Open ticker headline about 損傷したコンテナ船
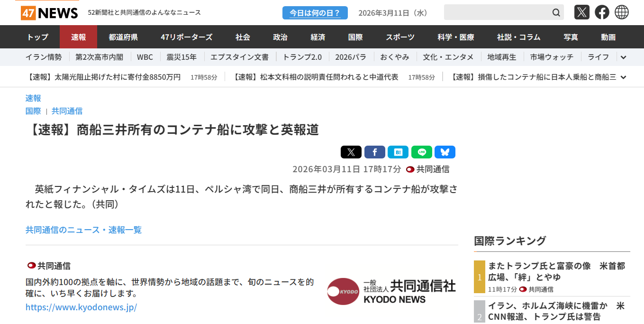644x324 pixels. 533,77
